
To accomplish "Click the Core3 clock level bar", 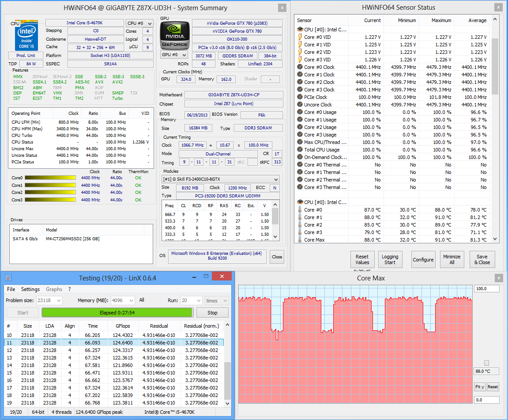I will pos(50,200).
